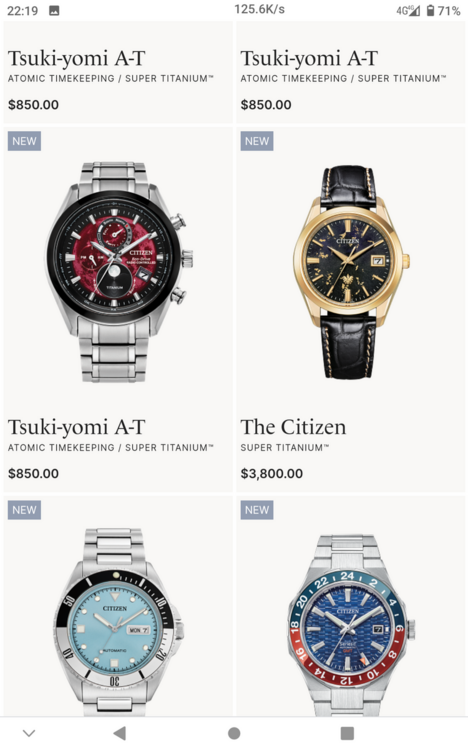Collapse keyboard chevron in navigation bar
This screenshot has height=750, width=468.
click(29, 733)
